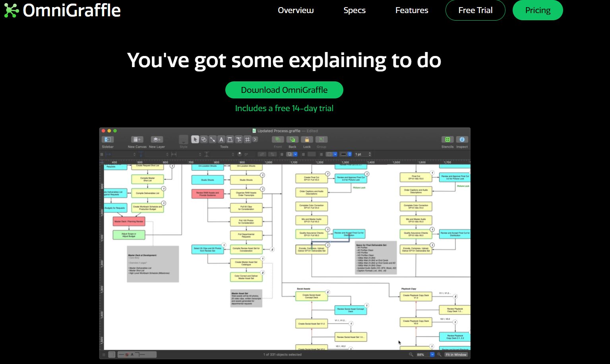Viewport: 610px width, 364px height.
Task: Choose the Shape tool
Action: coord(204,139)
